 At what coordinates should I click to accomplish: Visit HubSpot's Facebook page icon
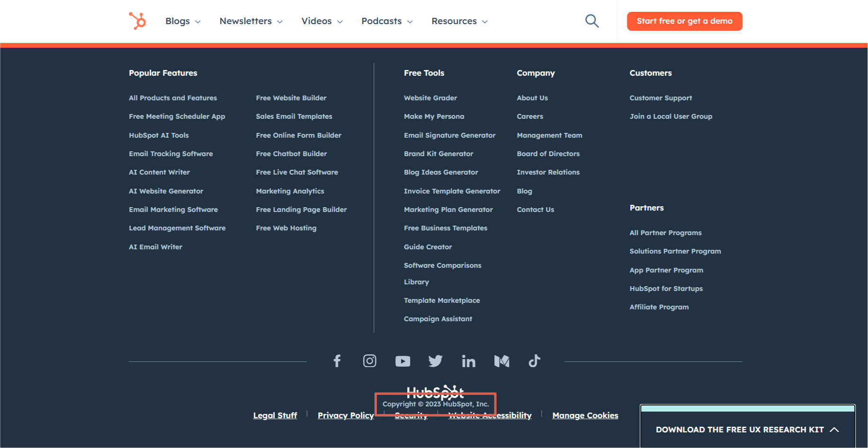pyautogui.click(x=337, y=361)
